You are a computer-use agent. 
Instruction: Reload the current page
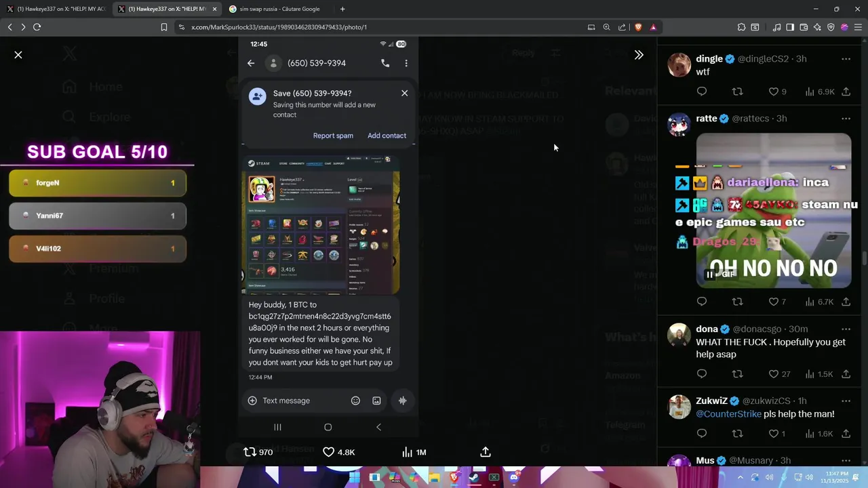point(37,27)
